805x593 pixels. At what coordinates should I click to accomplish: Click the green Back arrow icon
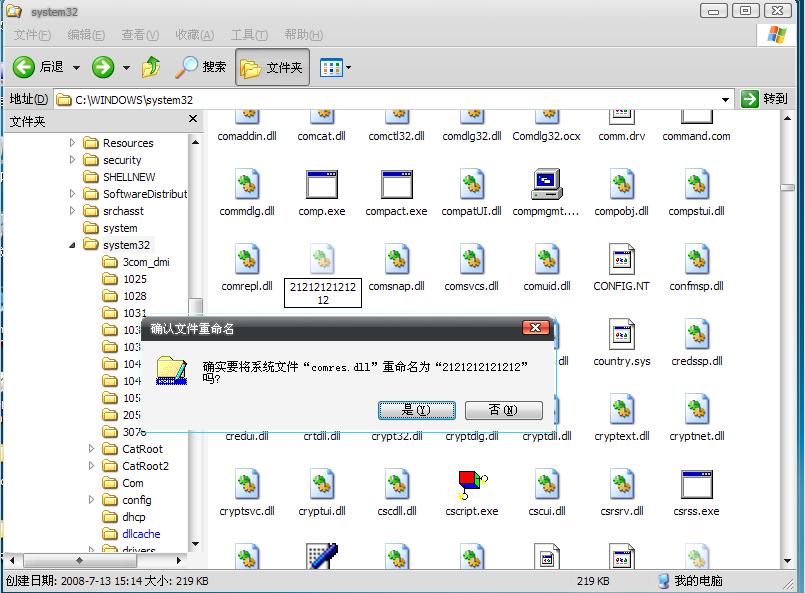tap(24, 67)
